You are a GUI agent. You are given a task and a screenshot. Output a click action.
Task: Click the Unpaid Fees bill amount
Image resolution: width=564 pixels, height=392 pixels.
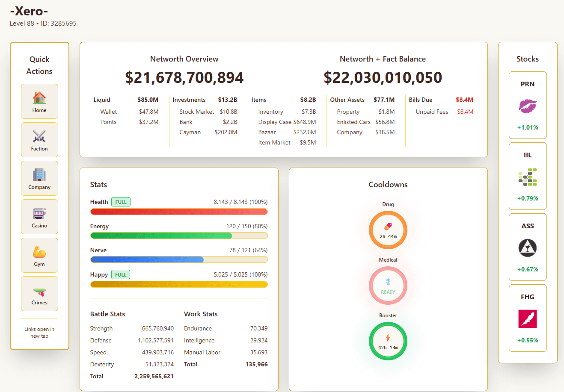[x=465, y=112]
